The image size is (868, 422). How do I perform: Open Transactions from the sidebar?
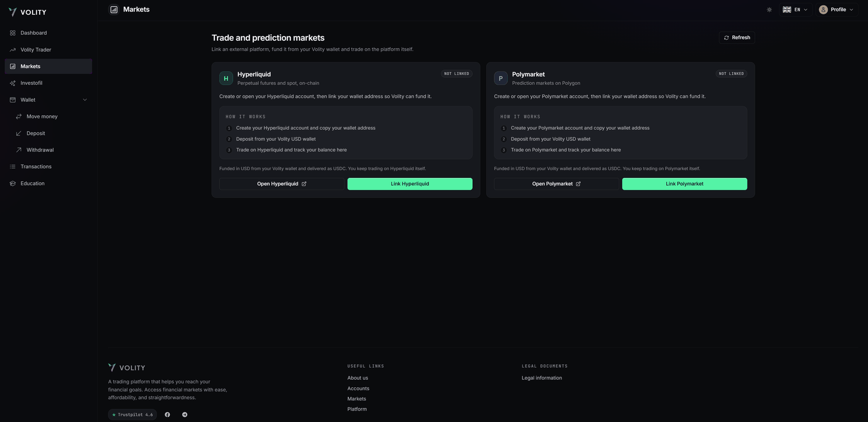coord(48,167)
